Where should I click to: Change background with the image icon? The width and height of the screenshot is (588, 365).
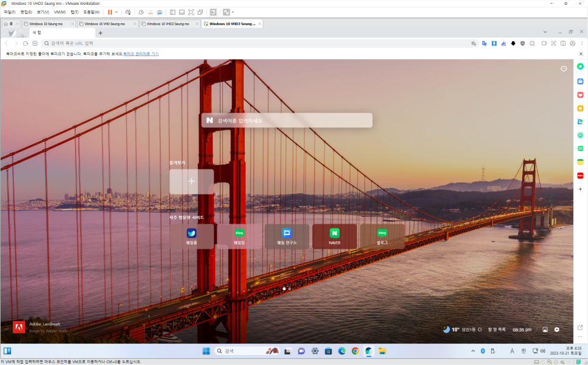(x=545, y=329)
